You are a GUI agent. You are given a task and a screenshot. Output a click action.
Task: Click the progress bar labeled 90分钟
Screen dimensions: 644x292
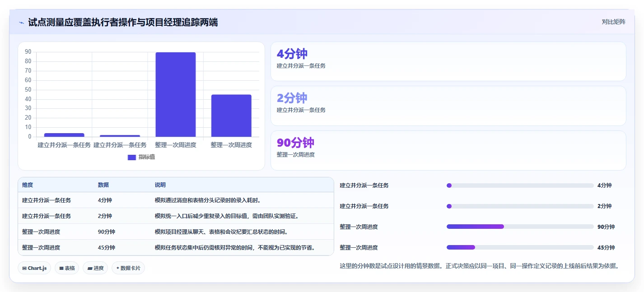tap(520, 227)
